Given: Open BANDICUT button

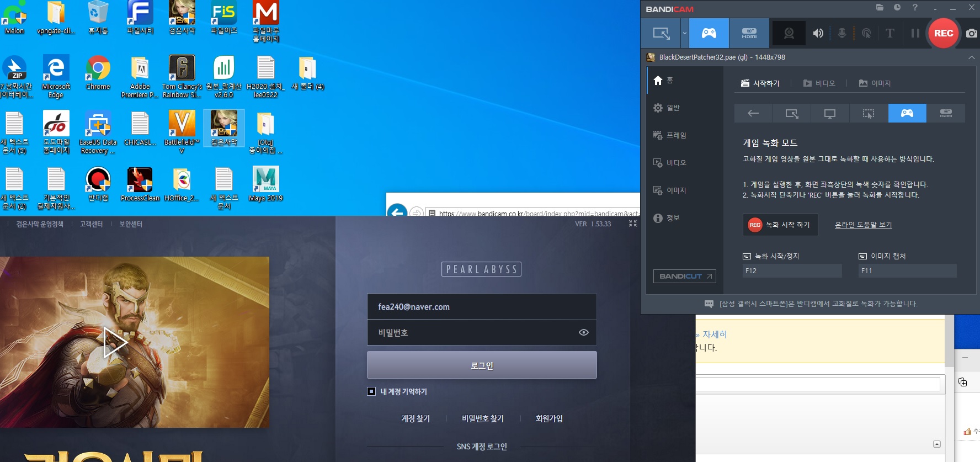Looking at the screenshot, I should click(x=685, y=276).
